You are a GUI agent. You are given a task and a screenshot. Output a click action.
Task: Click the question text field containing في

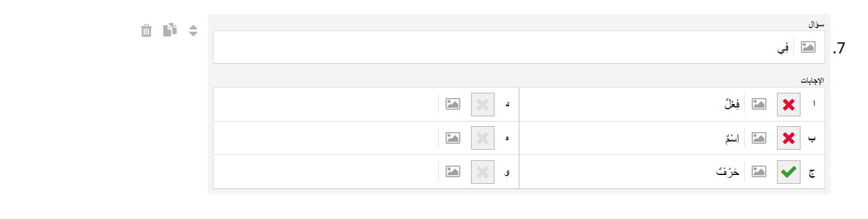click(x=503, y=47)
